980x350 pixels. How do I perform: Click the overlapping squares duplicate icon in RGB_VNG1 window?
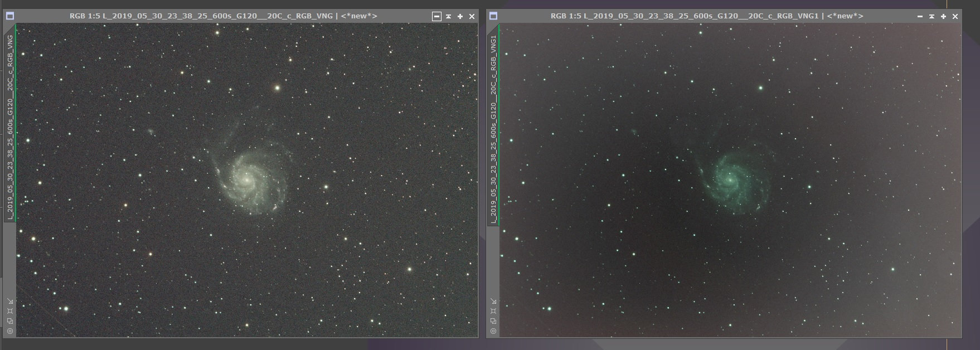click(493, 321)
